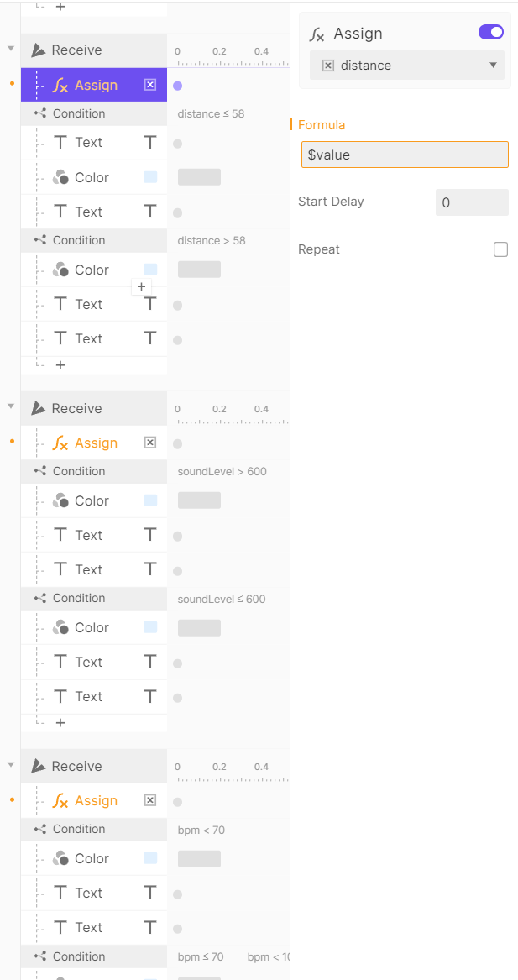Click the color swatch on Color under soundLevel > 600
The height and width of the screenshot is (980, 518).
[150, 500]
